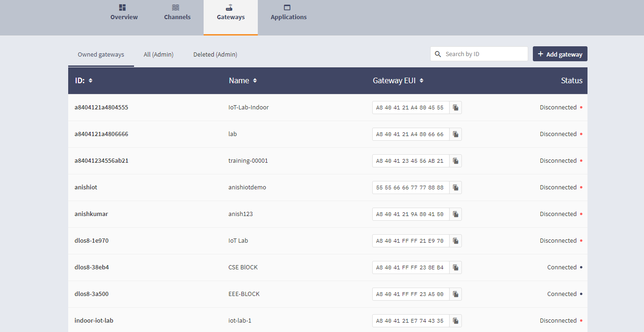Select the Channels waves icon

177,7
